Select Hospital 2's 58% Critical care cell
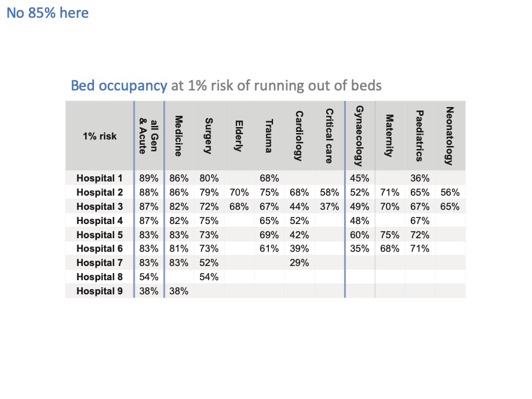532x399 pixels. pos(329,192)
